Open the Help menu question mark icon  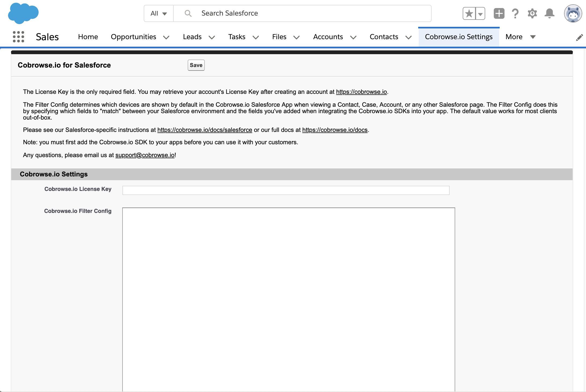pos(515,13)
